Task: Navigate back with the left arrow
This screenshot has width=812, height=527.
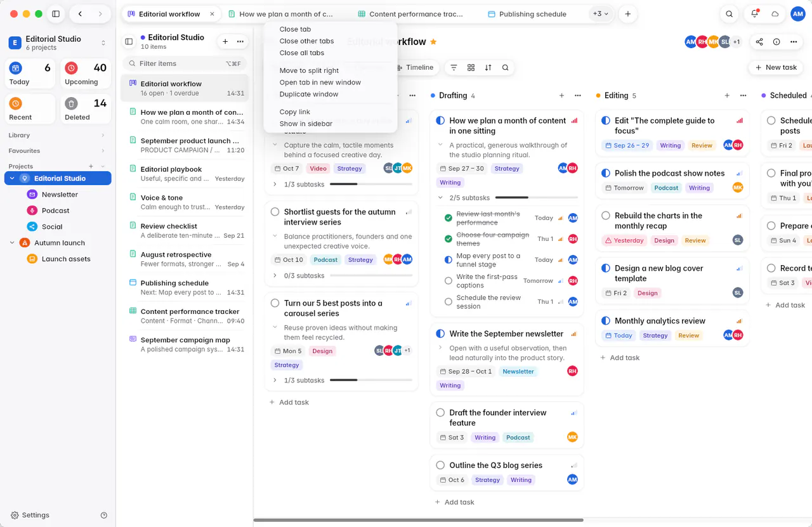Action: point(80,14)
